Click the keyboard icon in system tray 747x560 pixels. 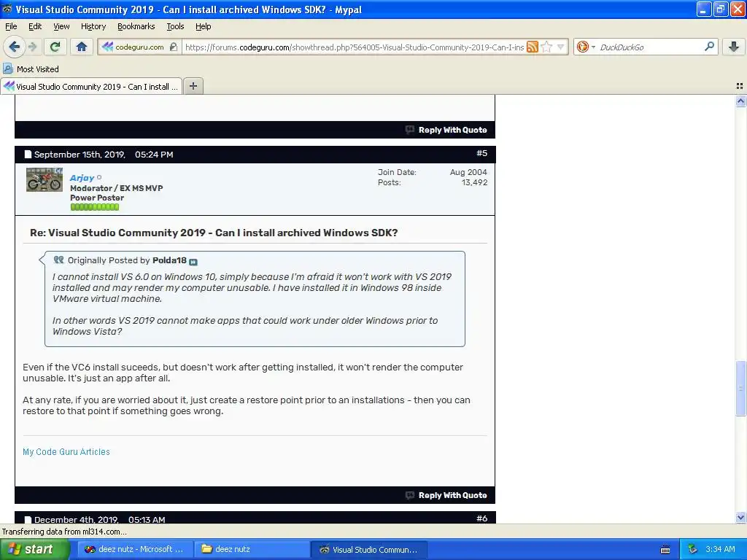(665, 550)
